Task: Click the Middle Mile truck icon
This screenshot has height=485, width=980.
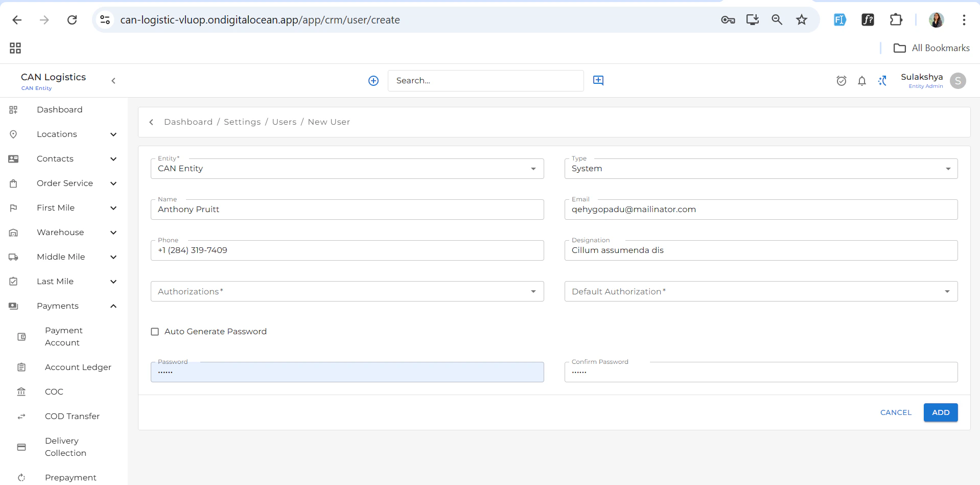Action: [13, 257]
